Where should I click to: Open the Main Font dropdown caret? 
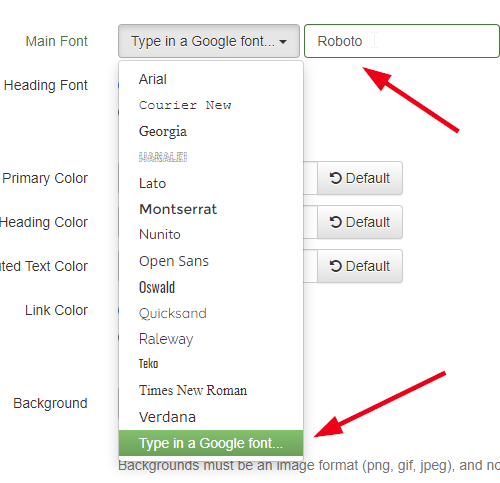(283, 42)
